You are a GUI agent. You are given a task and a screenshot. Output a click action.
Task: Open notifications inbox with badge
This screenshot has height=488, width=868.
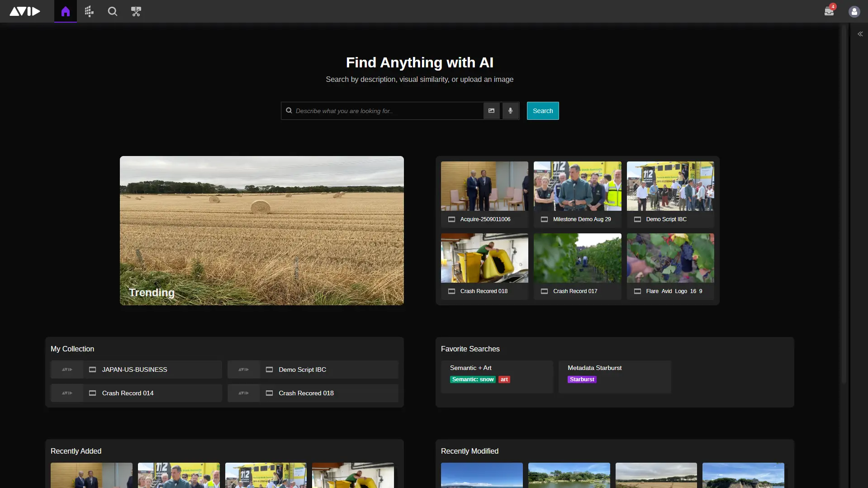(x=829, y=11)
